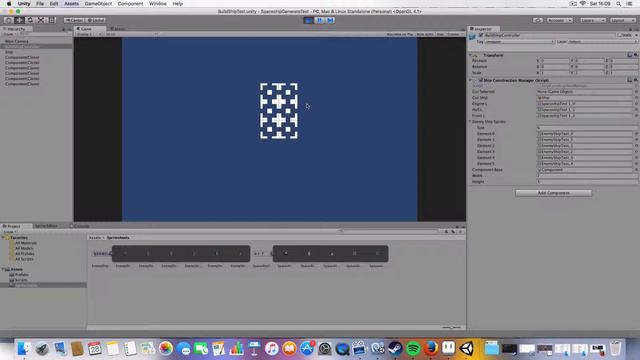The width and height of the screenshot is (640, 360).
Task: Open Finder from the dock
Action: pyautogui.click(x=24, y=349)
